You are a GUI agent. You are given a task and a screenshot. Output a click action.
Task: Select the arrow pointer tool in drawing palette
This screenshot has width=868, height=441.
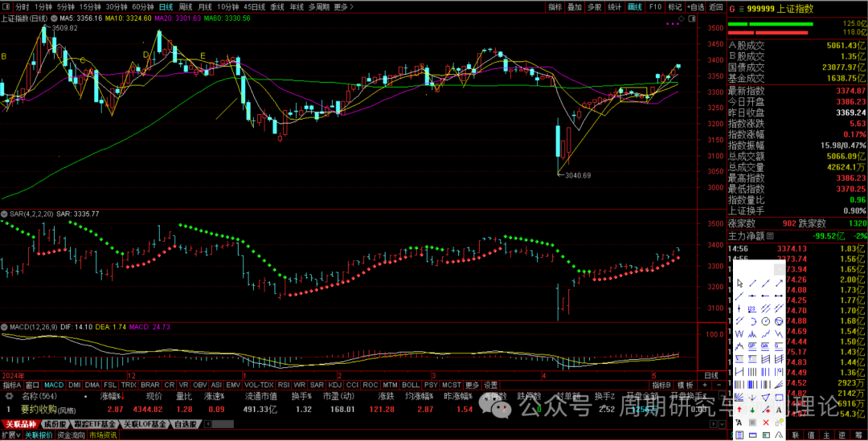[x=740, y=283]
